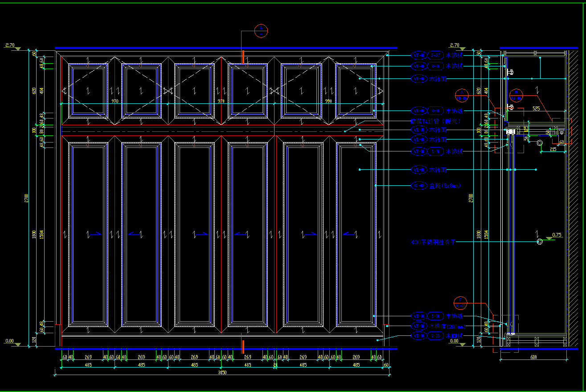This screenshot has width=586, height=392.
Task: Select the S-27 material tag
Action: pyautogui.click(x=435, y=56)
